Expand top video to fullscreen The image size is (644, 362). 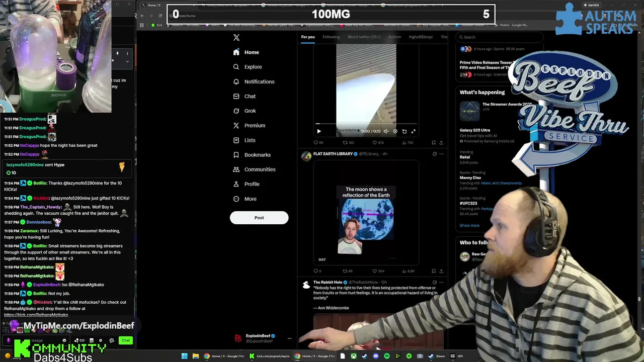coord(413,131)
